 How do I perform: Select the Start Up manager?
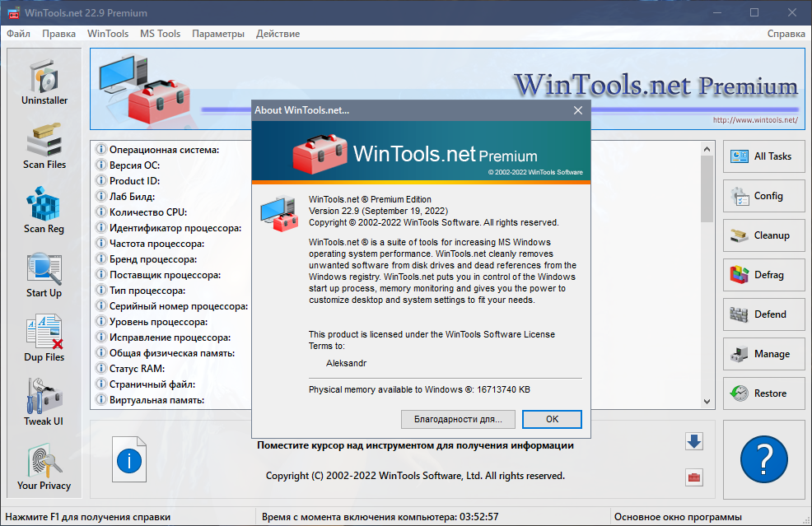pos(44,275)
